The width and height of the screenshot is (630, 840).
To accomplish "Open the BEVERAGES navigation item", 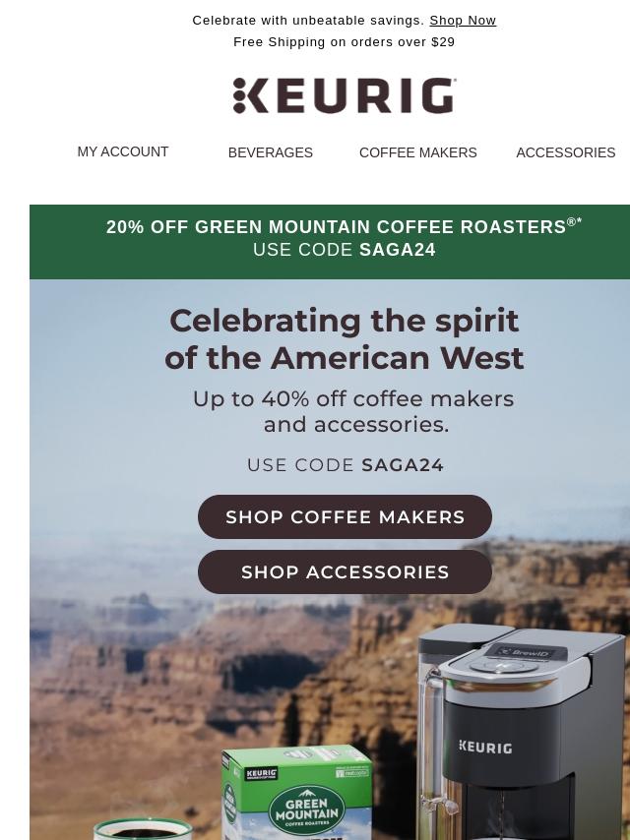I will pyautogui.click(x=271, y=152).
